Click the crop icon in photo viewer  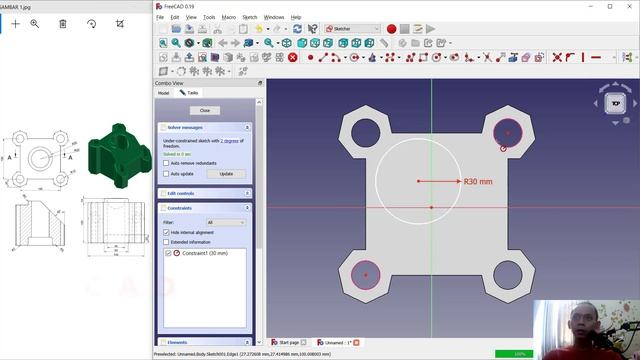click(x=120, y=24)
